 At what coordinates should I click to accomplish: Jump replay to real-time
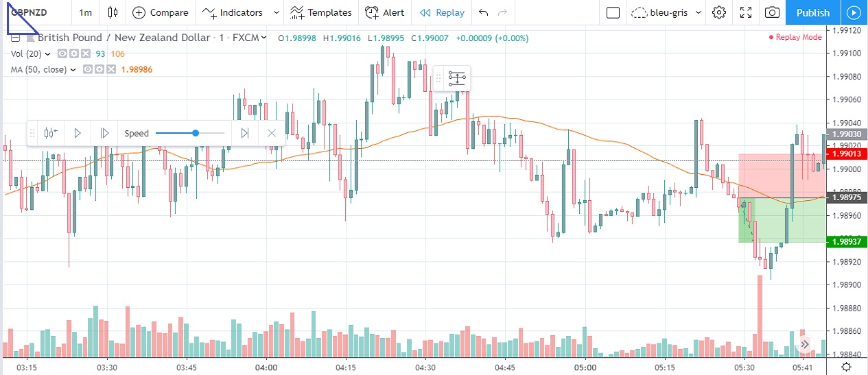click(244, 133)
